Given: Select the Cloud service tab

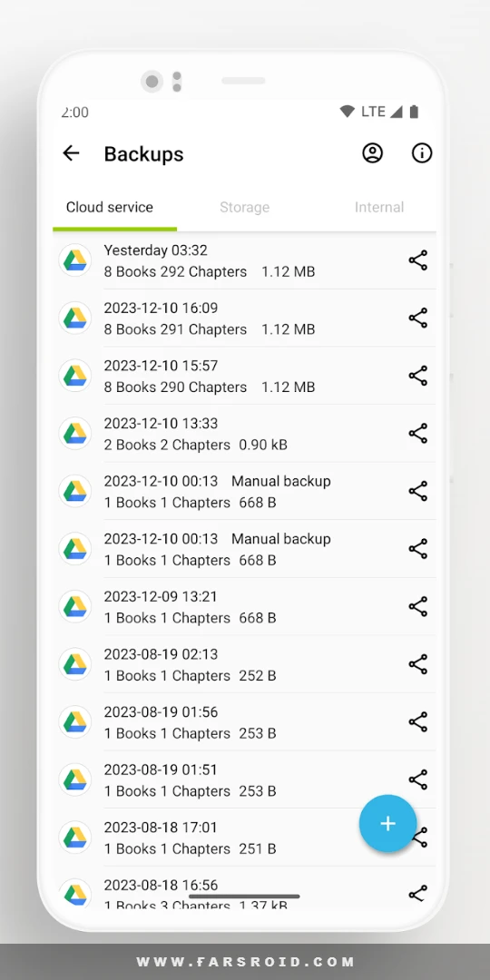Looking at the screenshot, I should (110, 208).
